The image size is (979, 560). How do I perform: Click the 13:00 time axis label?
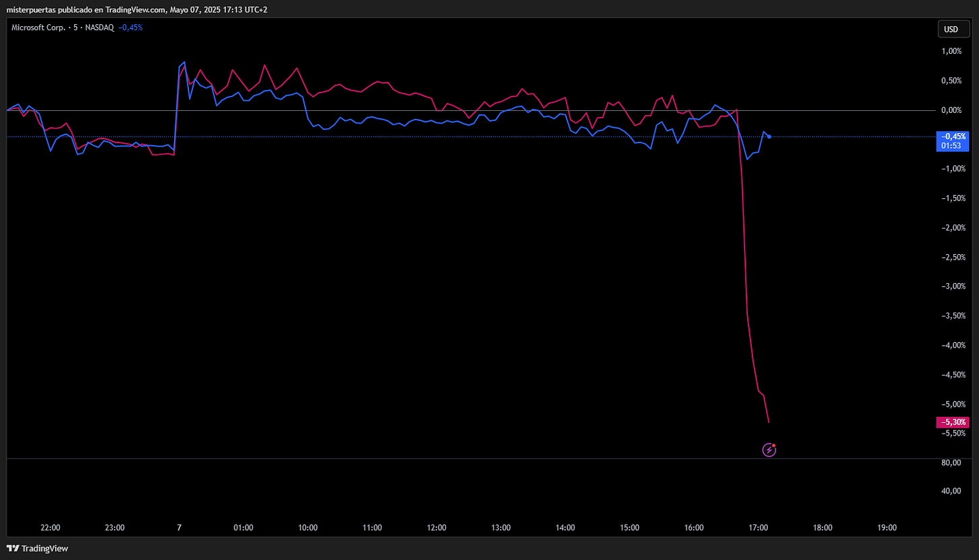point(501,528)
